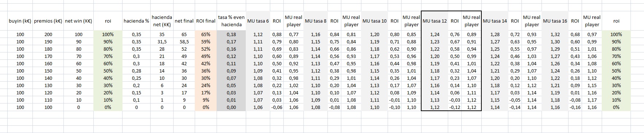Click the "MU tasa 12" header cell
The image size is (644, 133).
pyautogui.click(x=435, y=21)
